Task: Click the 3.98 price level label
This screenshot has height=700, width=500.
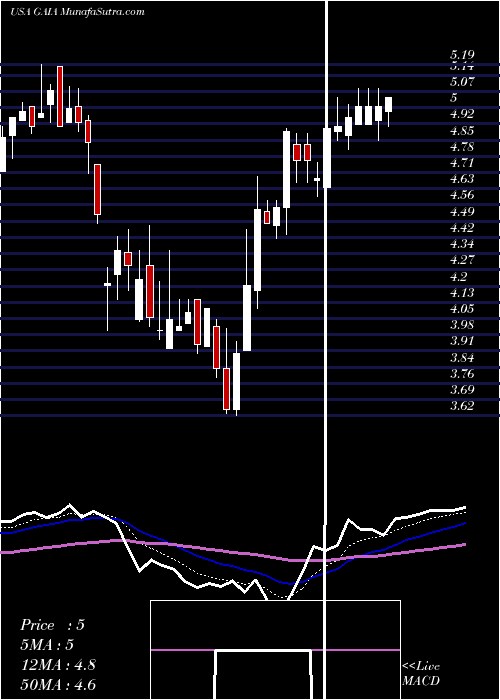Action: 462,325
